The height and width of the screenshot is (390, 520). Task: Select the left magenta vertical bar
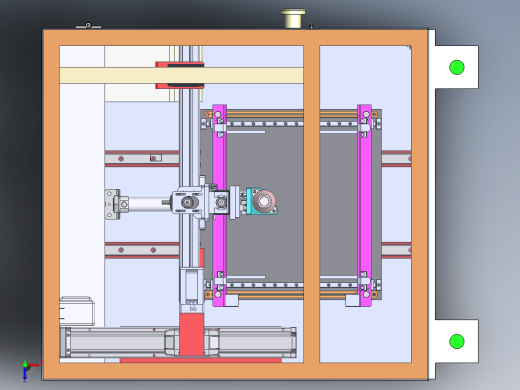(x=219, y=205)
